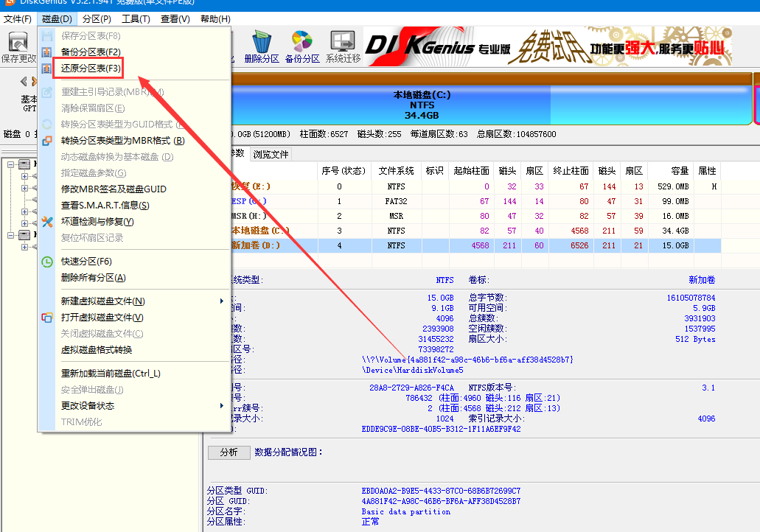
Task: Open the 帮助(H) menu
Action: pos(215,19)
